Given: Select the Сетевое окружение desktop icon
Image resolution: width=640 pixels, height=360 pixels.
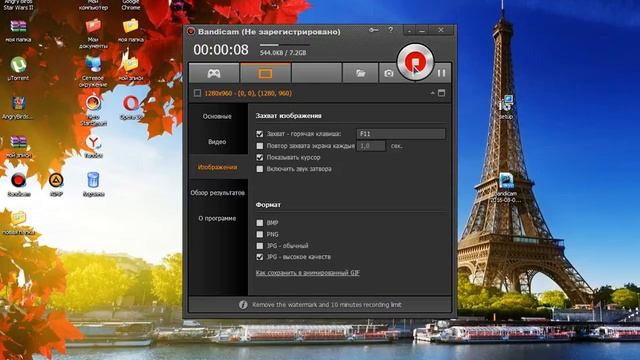Looking at the screenshot, I should [93, 64].
